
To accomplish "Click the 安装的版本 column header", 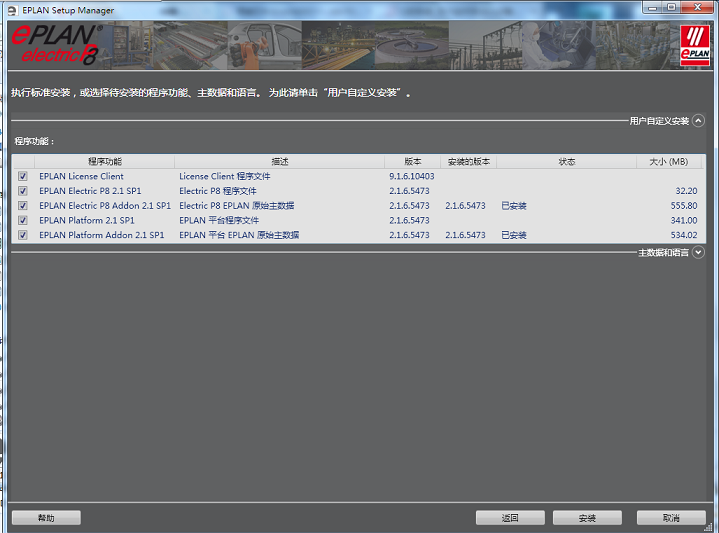I will click(x=468, y=161).
